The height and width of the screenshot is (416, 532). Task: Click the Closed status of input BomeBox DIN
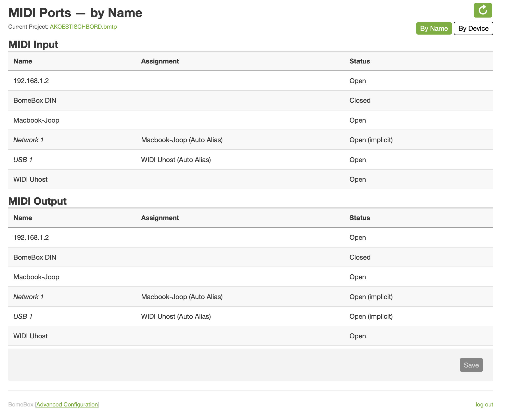click(x=360, y=100)
